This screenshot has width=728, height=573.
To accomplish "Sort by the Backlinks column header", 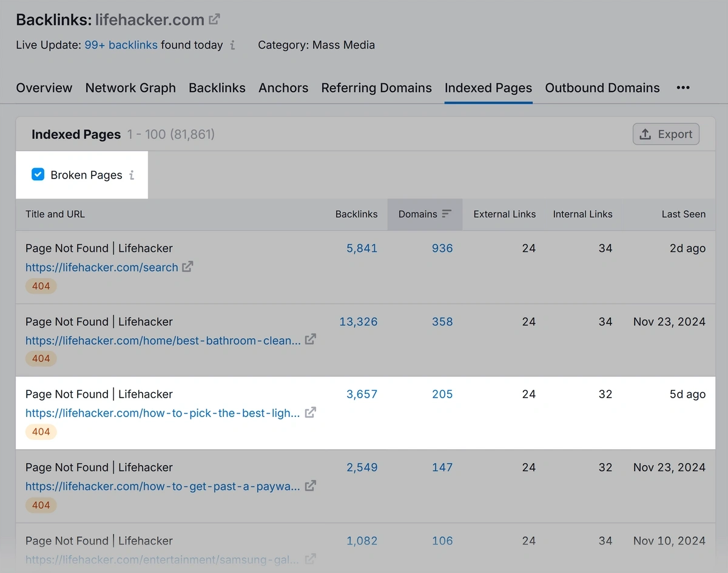I will tap(356, 214).
